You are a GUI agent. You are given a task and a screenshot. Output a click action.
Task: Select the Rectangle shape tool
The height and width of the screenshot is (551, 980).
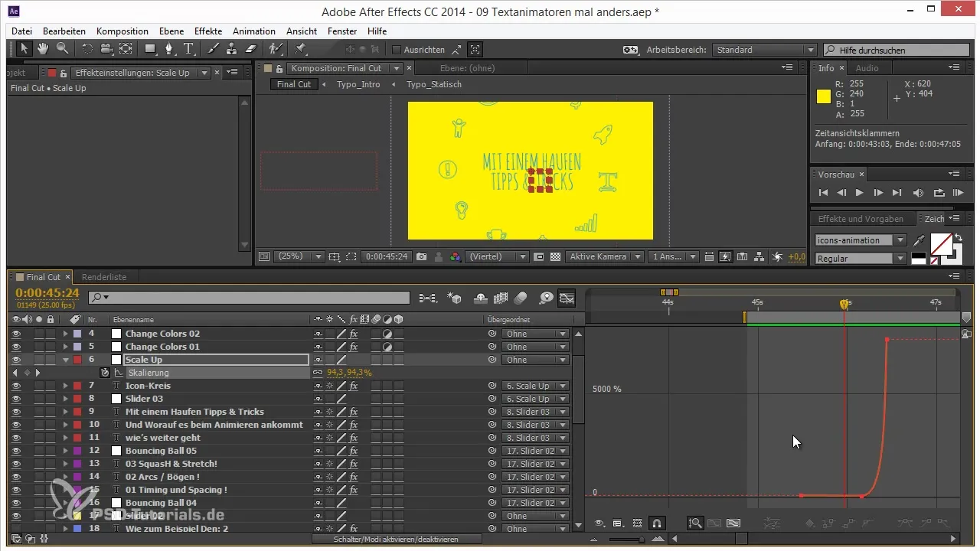click(151, 49)
